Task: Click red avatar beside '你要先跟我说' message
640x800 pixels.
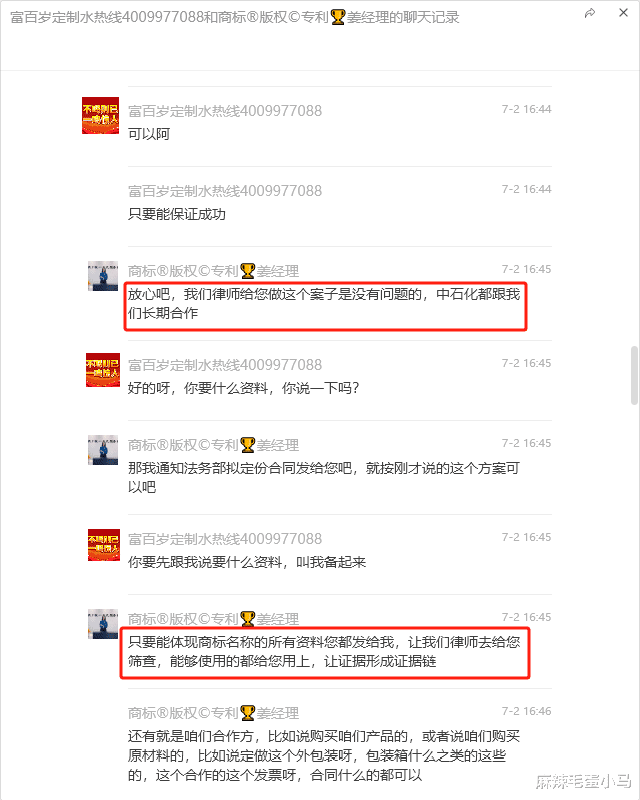Action: [104, 545]
